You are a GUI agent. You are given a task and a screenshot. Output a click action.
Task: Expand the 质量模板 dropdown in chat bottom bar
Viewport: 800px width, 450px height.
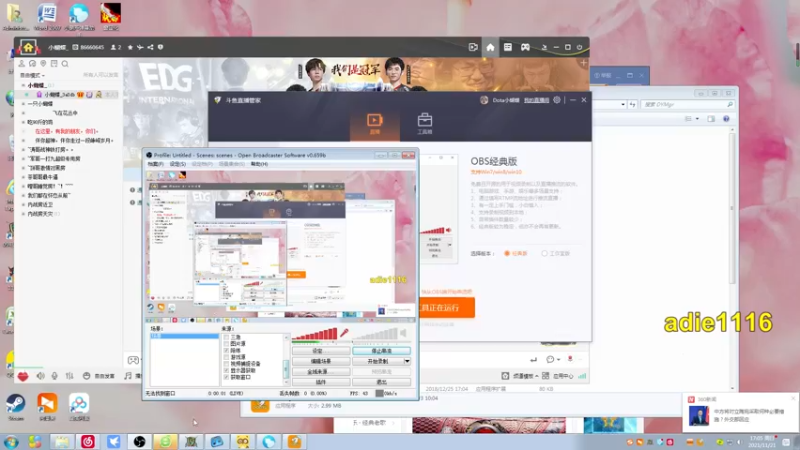pyautogui.click(x=526, y=376)
